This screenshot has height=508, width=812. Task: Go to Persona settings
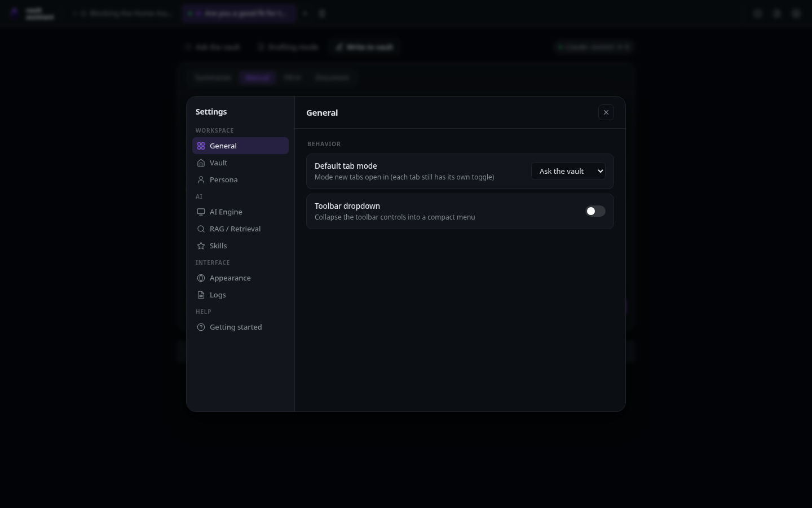tap(240, 179)
